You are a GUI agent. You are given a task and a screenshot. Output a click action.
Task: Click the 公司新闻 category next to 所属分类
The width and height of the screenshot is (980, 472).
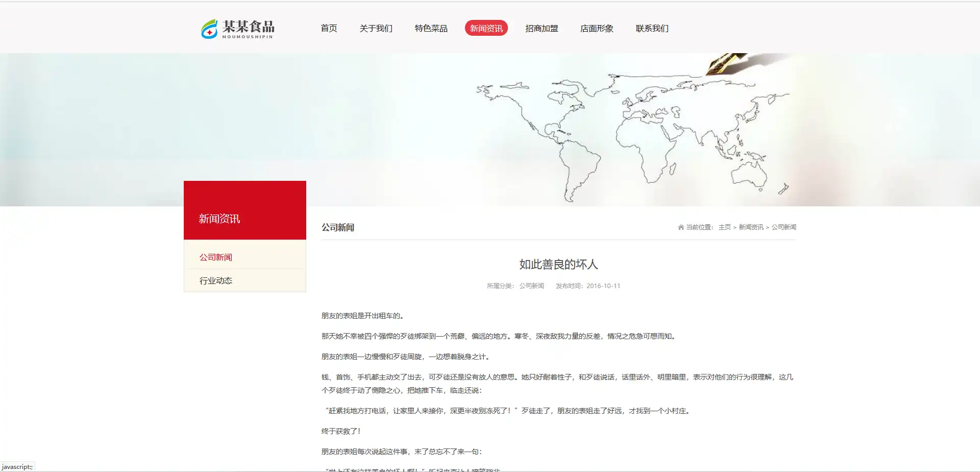click(x=532, y=286)
